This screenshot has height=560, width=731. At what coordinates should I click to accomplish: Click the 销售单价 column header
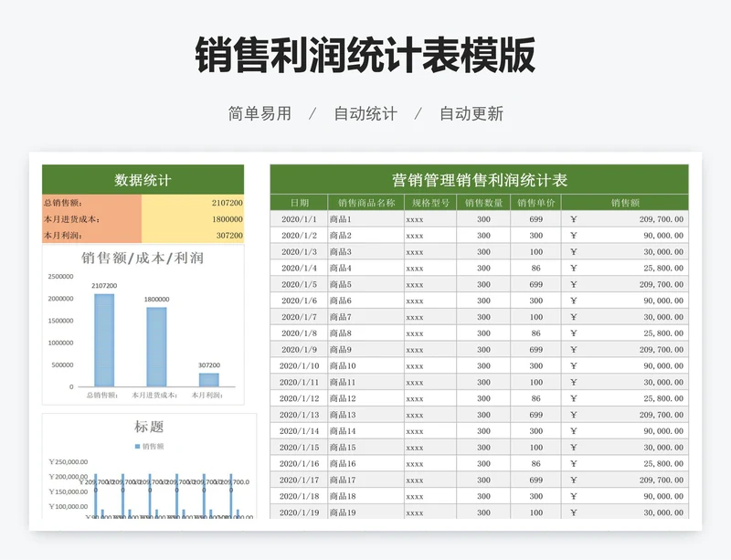tap(535, 203)
